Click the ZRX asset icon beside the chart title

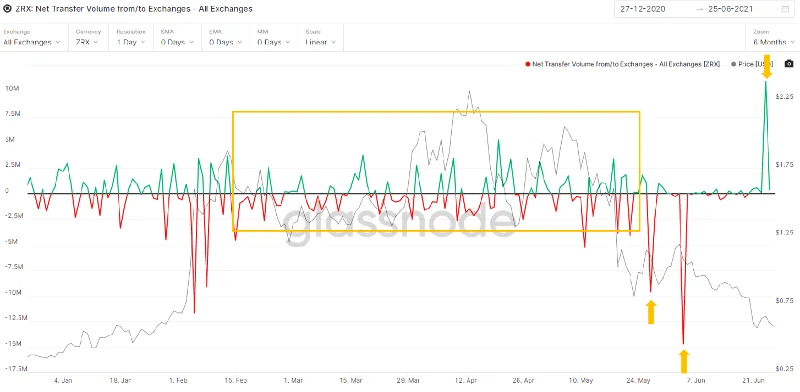(x=7, y=9)
